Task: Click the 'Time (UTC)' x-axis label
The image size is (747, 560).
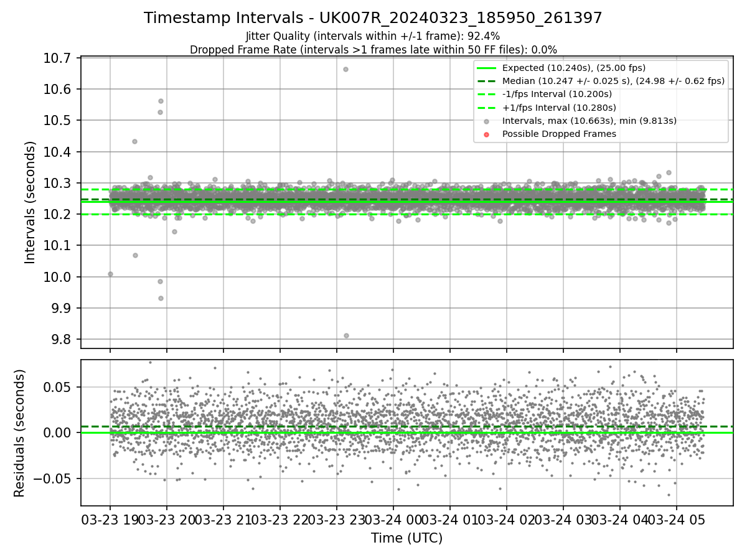Action: (406, 538)
